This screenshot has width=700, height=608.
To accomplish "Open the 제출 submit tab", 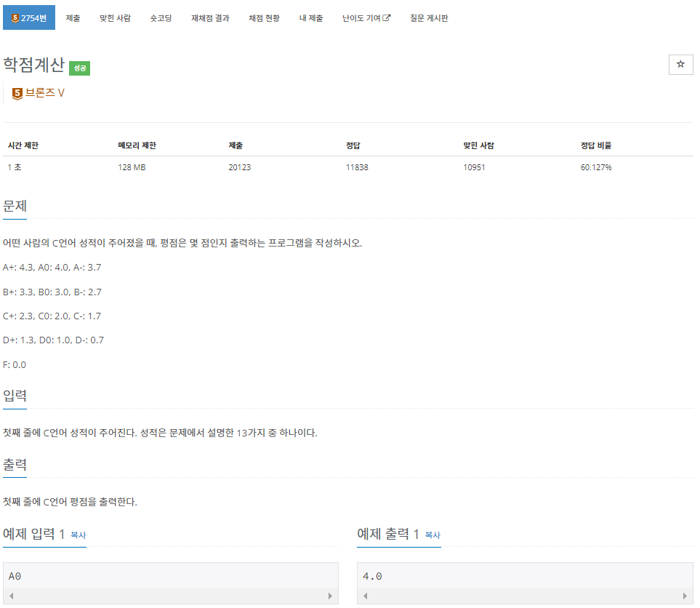I will tap(73, 18).
